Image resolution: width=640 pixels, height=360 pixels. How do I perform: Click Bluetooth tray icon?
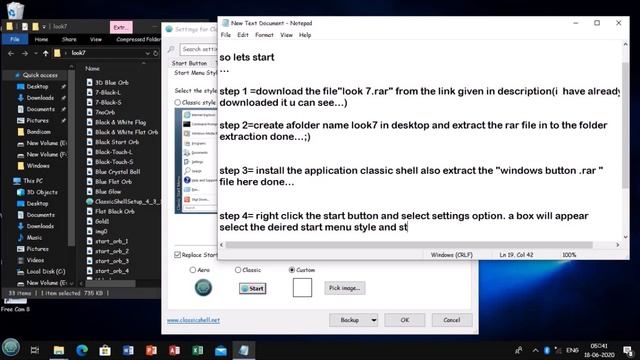click(x=547, y=350)
